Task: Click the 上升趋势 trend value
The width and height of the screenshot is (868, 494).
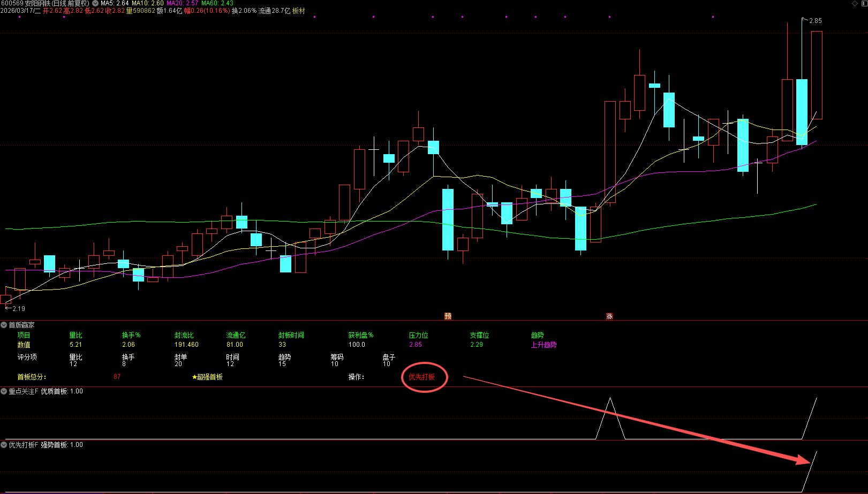Action: 544,345
